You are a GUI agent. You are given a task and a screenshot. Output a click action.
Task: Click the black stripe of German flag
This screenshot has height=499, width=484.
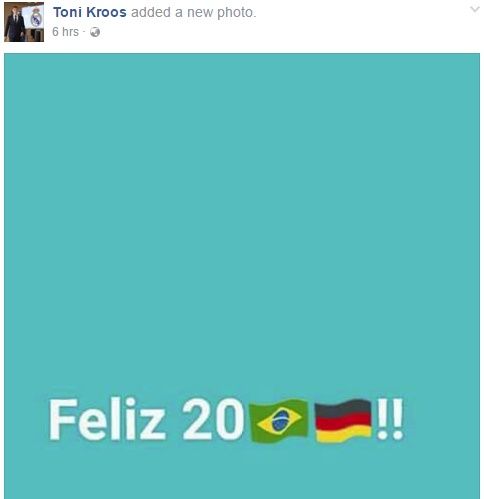click(343, 407)
